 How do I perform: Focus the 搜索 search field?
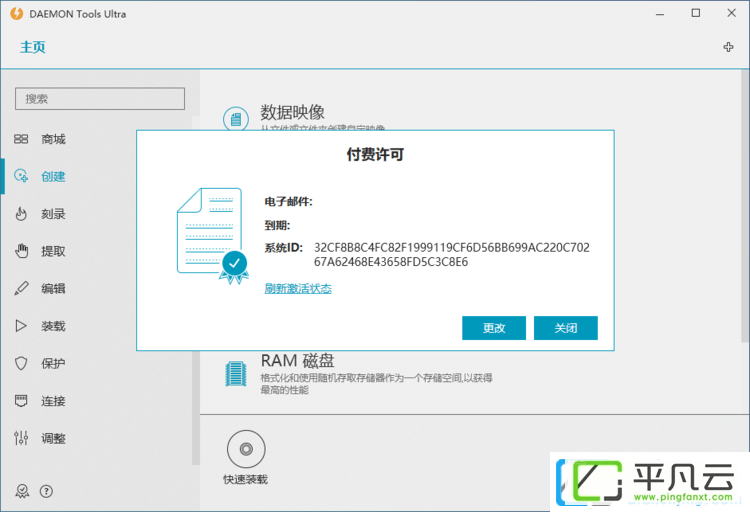pyautogui.click(x=100, y=99)
